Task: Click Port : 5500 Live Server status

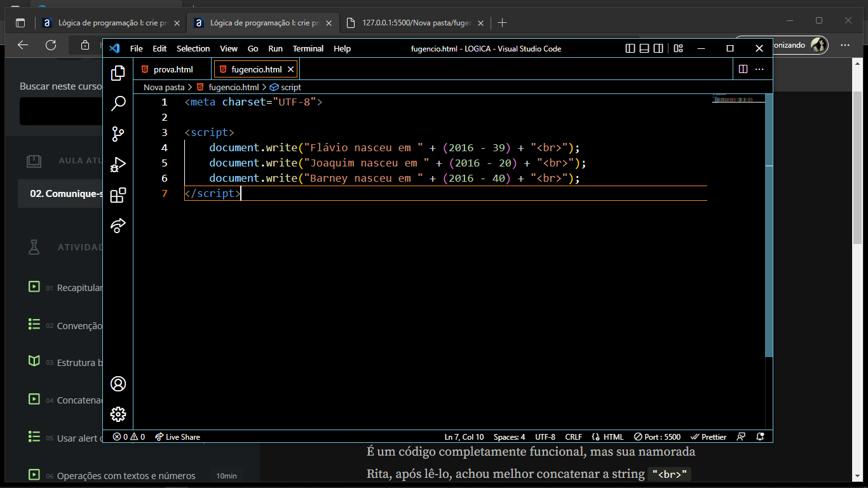Action: (657, 437)
